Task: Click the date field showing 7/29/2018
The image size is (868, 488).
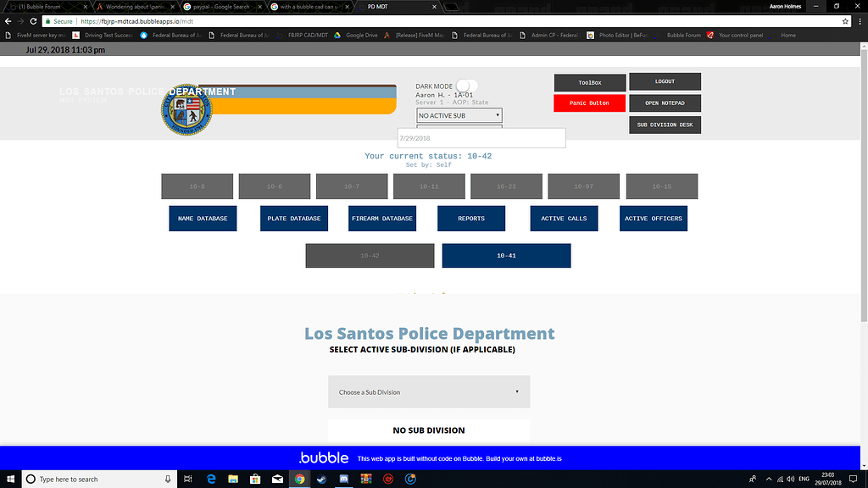Action: pos(481,137)
